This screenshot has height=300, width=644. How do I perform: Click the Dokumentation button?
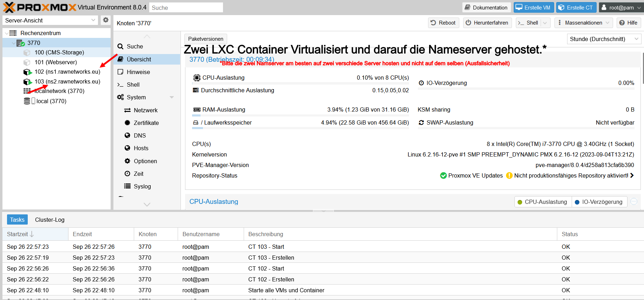(486, 7)
